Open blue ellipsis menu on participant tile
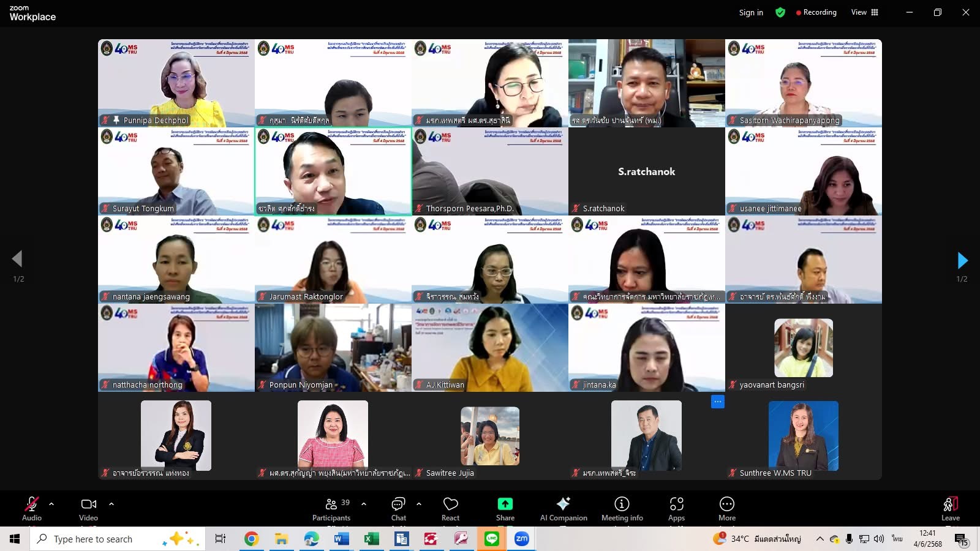 (x=717, y=402)
